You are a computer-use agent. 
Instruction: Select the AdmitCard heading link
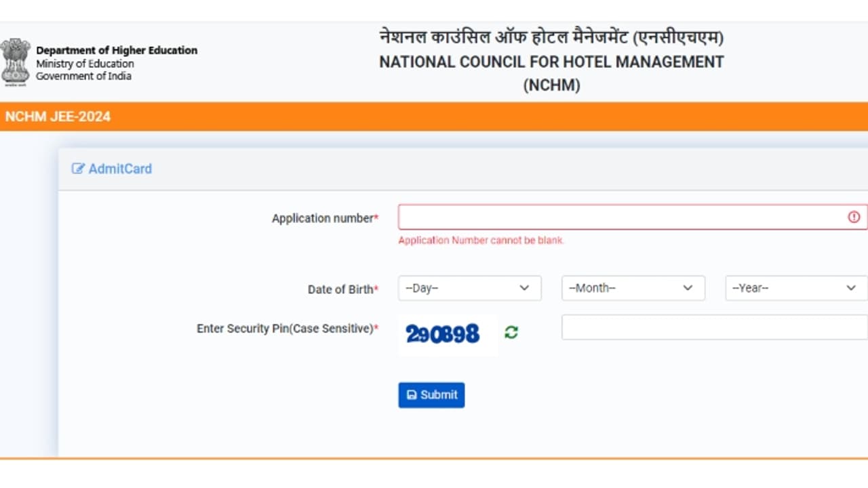coord(119,169)
